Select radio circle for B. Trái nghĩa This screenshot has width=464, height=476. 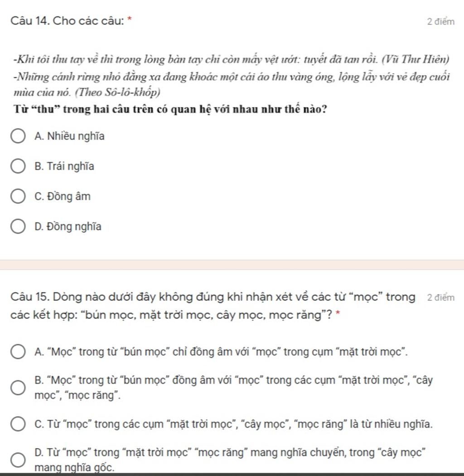(18, 166)
